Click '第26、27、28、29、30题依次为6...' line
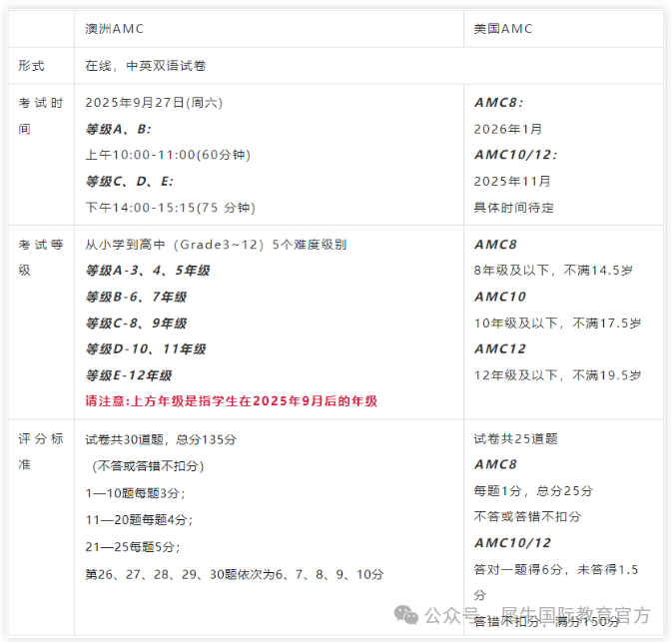Viewport: 672px width, 642px height. pyautogui.click(x=234, y=574)
